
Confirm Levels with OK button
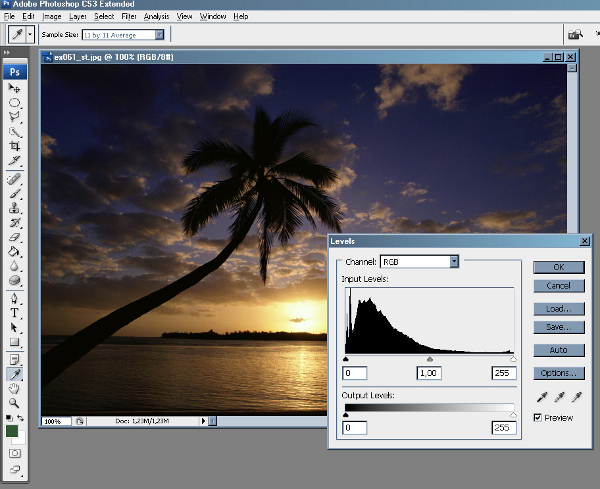pos(559,267)
